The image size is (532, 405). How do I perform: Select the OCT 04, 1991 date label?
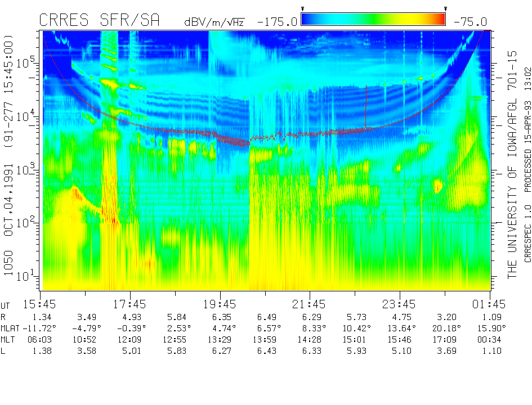click(x=10, y=213)
